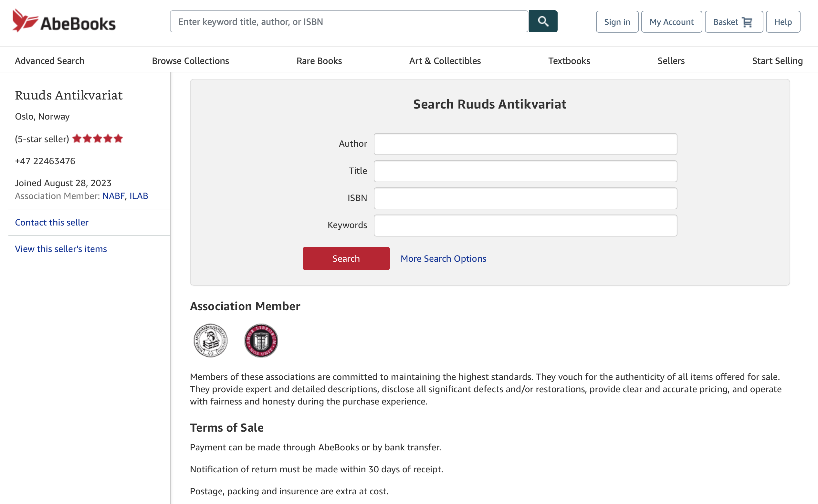Go to Browse Collections

point(190,61)
